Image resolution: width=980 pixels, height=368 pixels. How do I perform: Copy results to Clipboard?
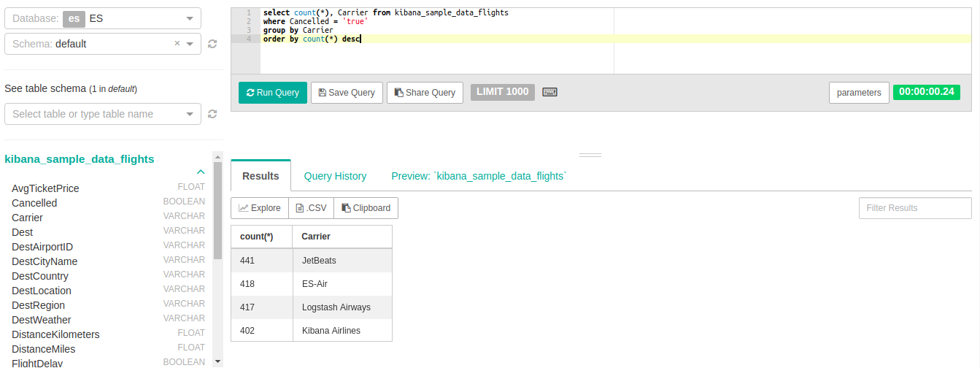(x=366, y=208)
